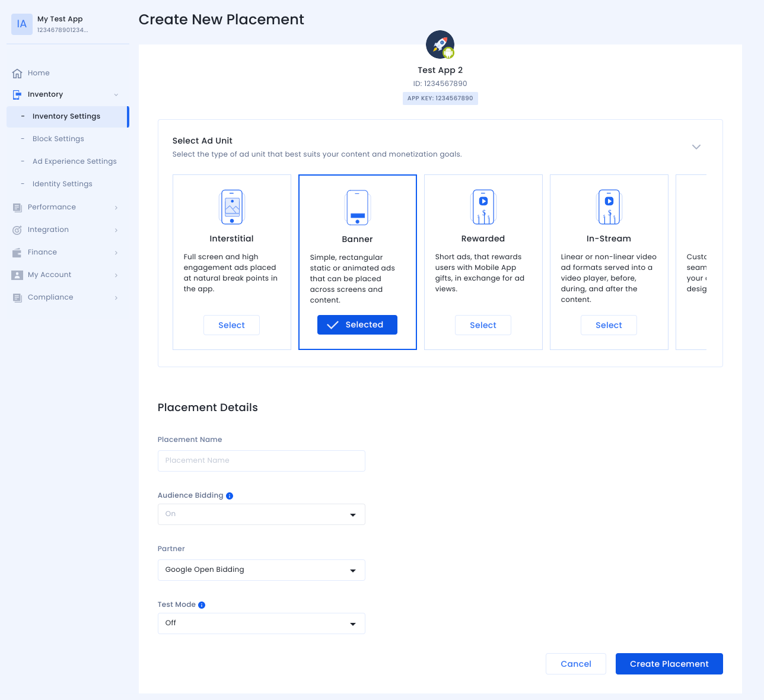Open Block Settings in sidebar
The height and width of the screenshot is (700, 764).
(58, 139)
